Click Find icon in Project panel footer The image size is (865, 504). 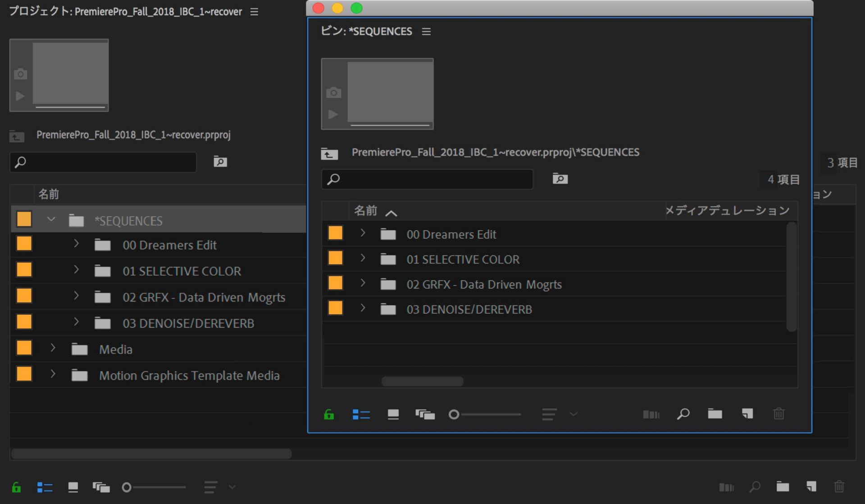tap(755, 486)
